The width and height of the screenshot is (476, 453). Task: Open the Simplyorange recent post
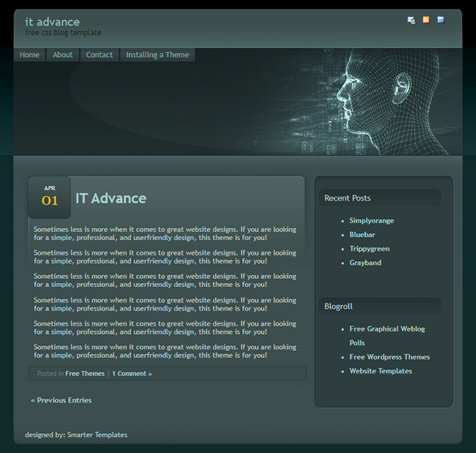pyautogui.click(x=371, y=221)
